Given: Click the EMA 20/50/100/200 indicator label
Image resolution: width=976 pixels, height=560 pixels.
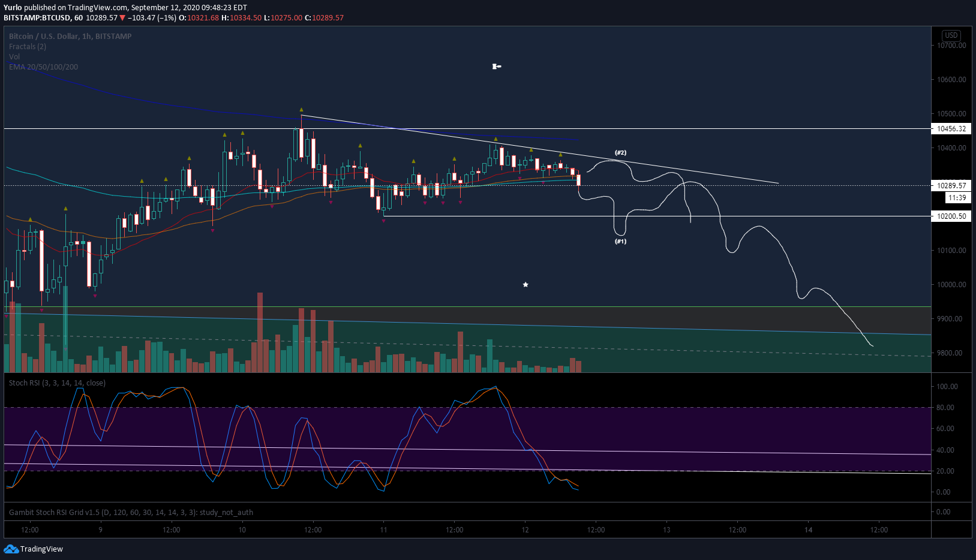Looking at the screenshot, I should (x=43, y=67).
